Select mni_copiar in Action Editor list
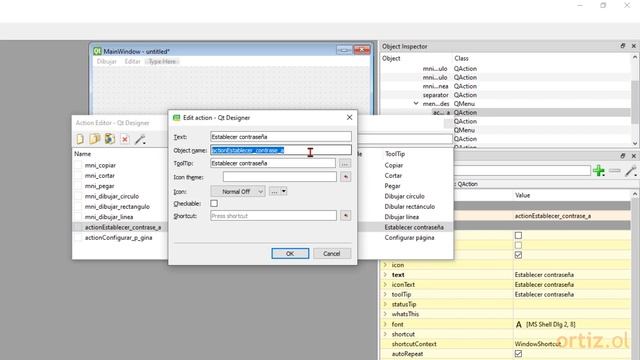640x360 pixels. pyautogui.click(x=100, y=165)
